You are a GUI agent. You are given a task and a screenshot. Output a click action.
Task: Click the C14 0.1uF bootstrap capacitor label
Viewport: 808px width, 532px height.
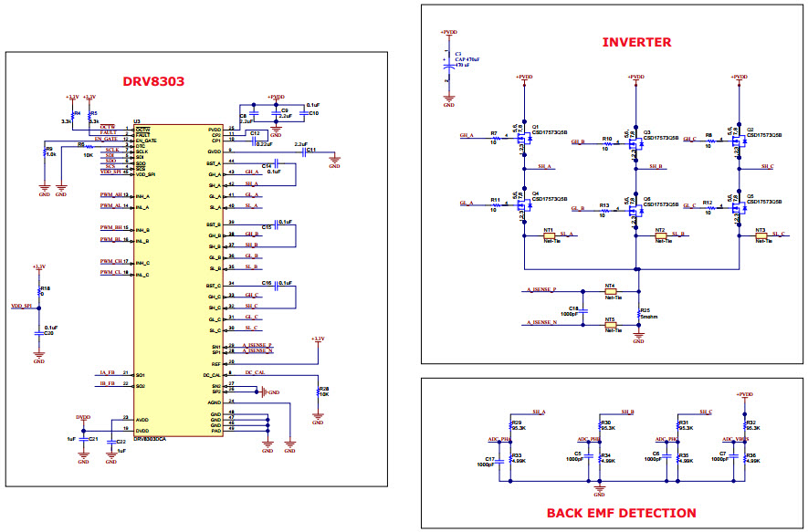(271, 169)
